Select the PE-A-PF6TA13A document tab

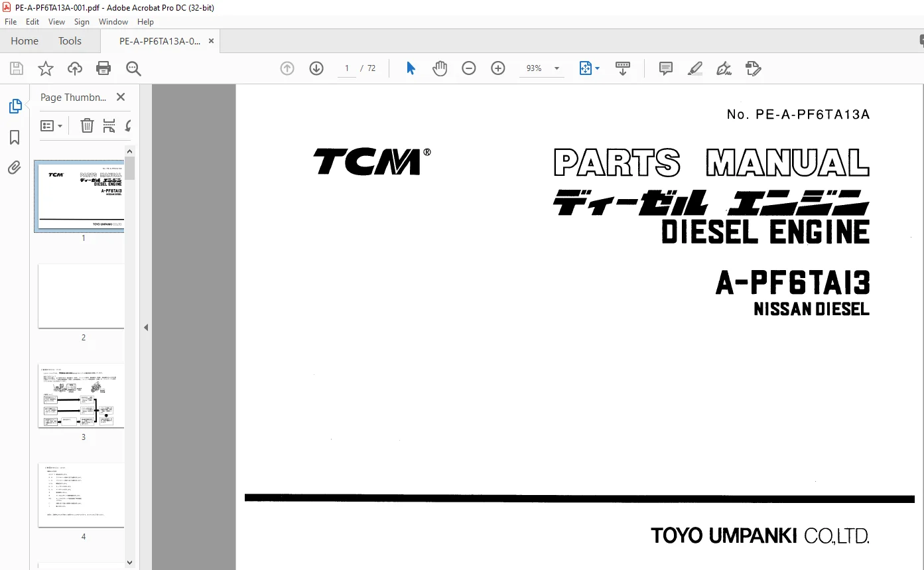tap(160, 41)
